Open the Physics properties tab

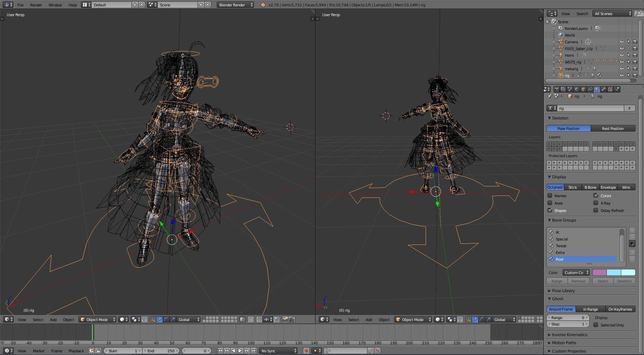617,89
